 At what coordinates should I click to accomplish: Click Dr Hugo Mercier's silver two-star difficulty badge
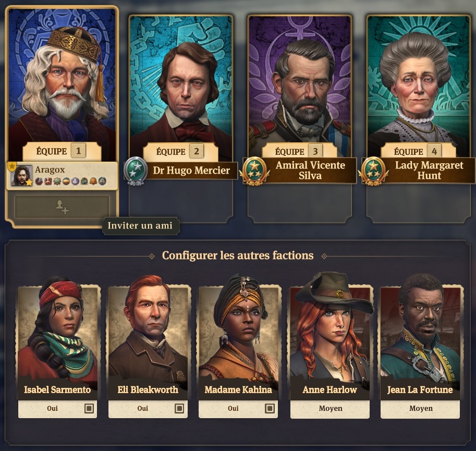pyautogui.click(x=136, y=171)
